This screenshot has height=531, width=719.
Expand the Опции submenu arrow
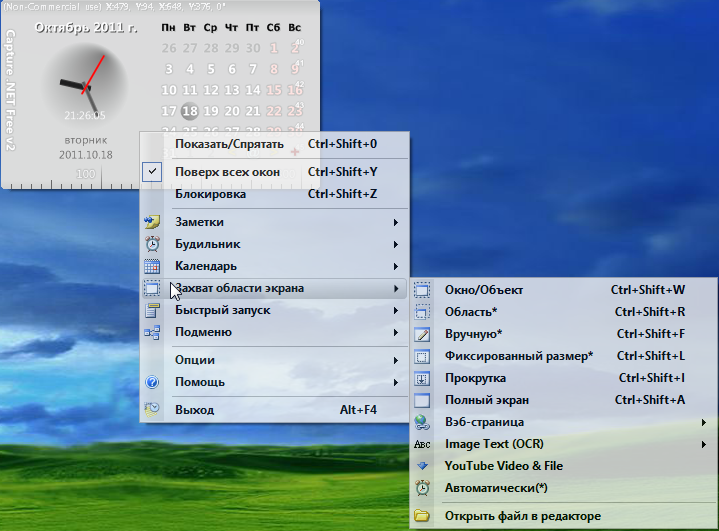[x=397, y=360]
